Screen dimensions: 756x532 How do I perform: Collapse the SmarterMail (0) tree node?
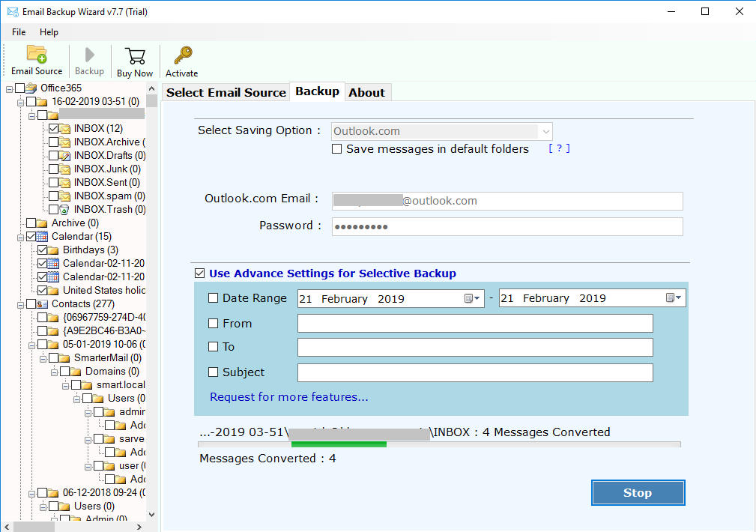pos(43,359)
